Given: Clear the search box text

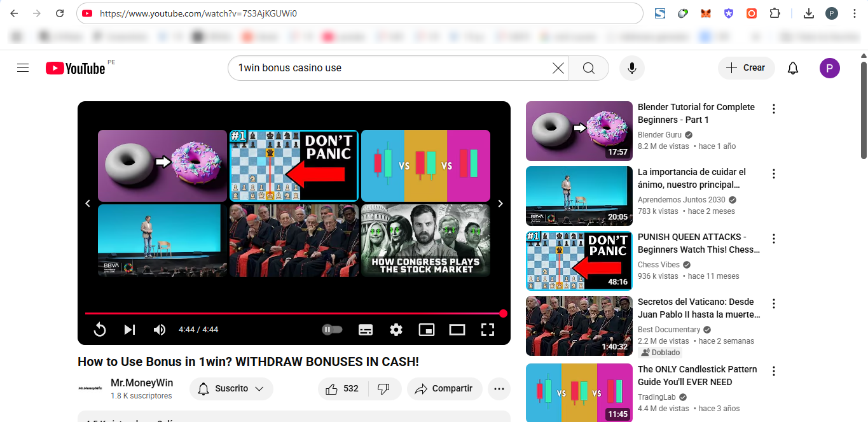Looking at the screenshot, I should pyautogui.click(x=558, y=68).
